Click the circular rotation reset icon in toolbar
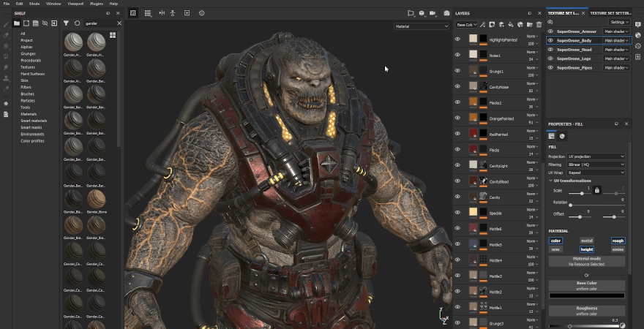The height and width of the screenshot is (329, 644). click(201, 13)
